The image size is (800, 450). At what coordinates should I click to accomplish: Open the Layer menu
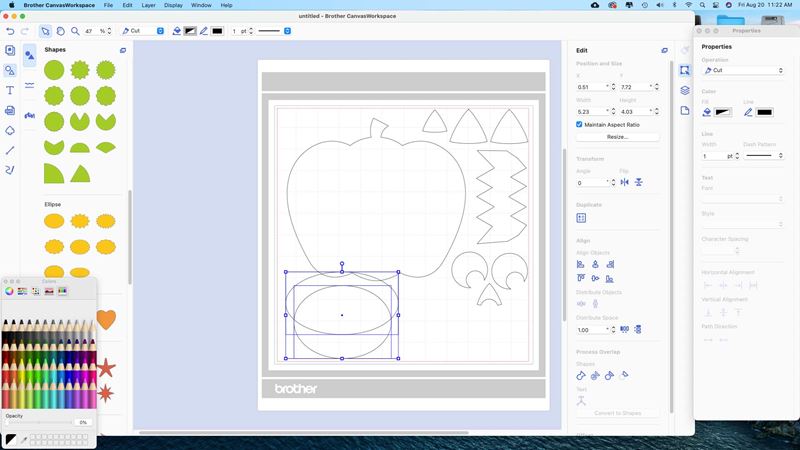[148, 5]
